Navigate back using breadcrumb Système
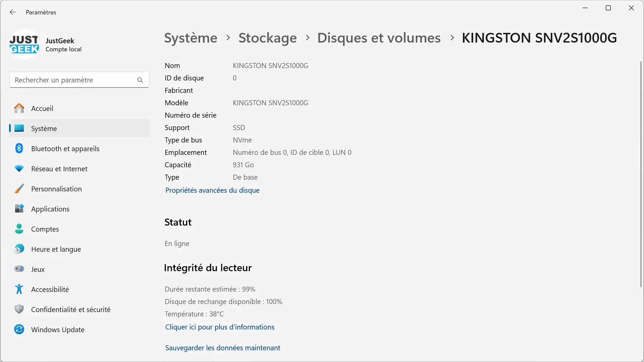Viewport: 644px width, 362px height. 191,37
